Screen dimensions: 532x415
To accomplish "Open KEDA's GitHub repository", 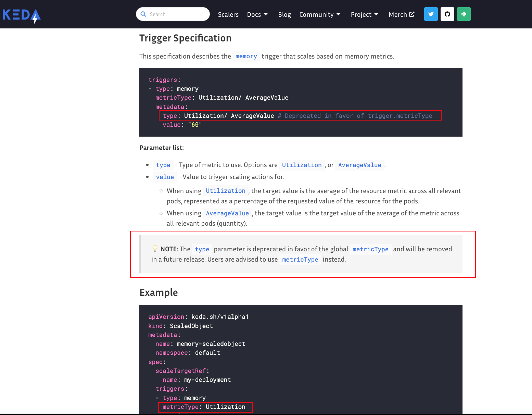I will [x=447, y=14].
